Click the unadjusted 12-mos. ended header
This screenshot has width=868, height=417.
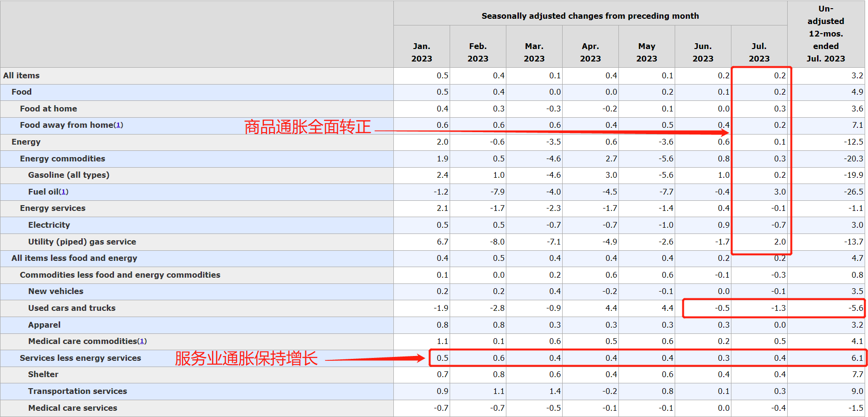tap(826, 34)
